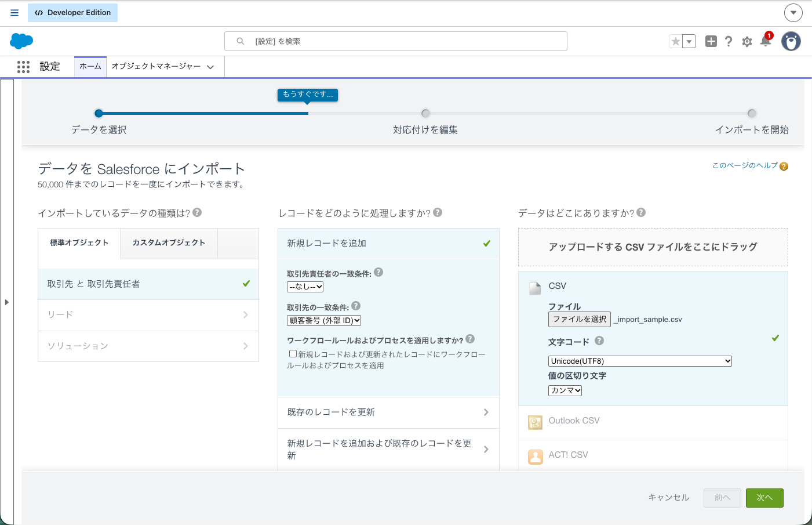
Task: Click the [設定] を検索 search field
Action: 396,41
